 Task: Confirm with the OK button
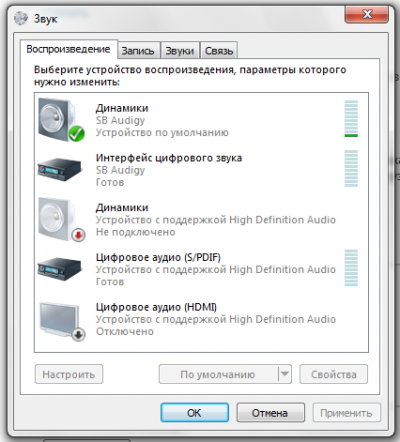195,413
